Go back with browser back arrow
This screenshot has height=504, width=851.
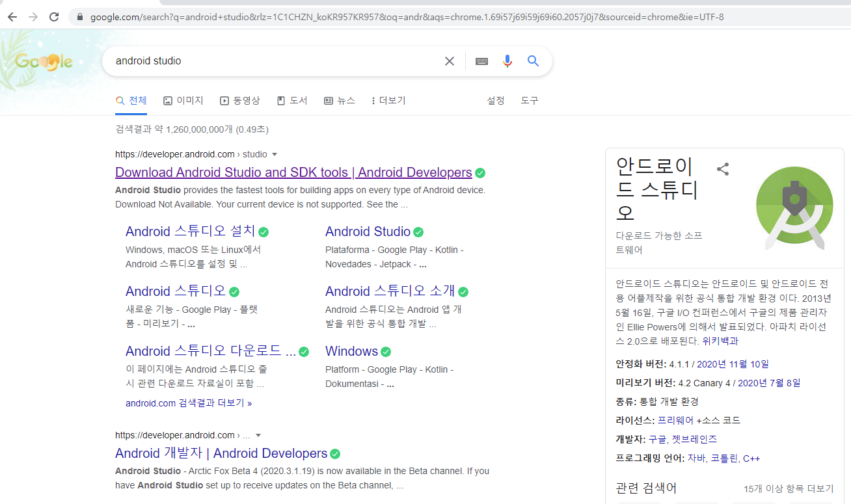click(12, 17)
